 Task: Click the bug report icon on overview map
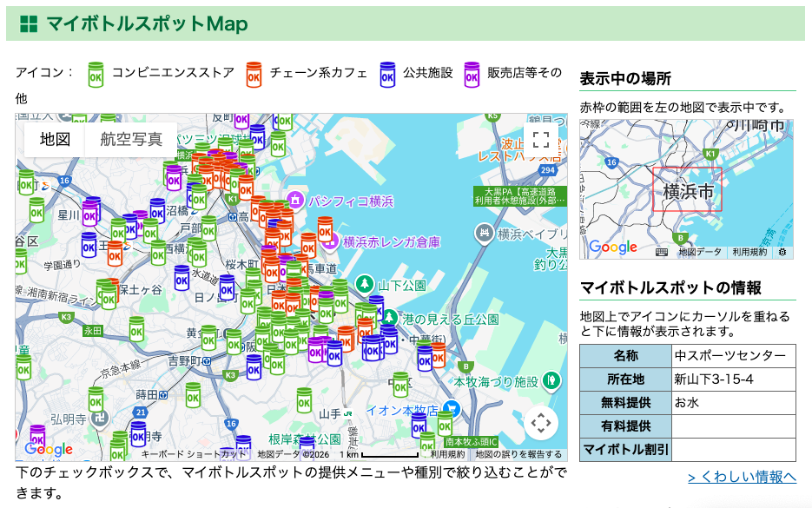[782, 252]
